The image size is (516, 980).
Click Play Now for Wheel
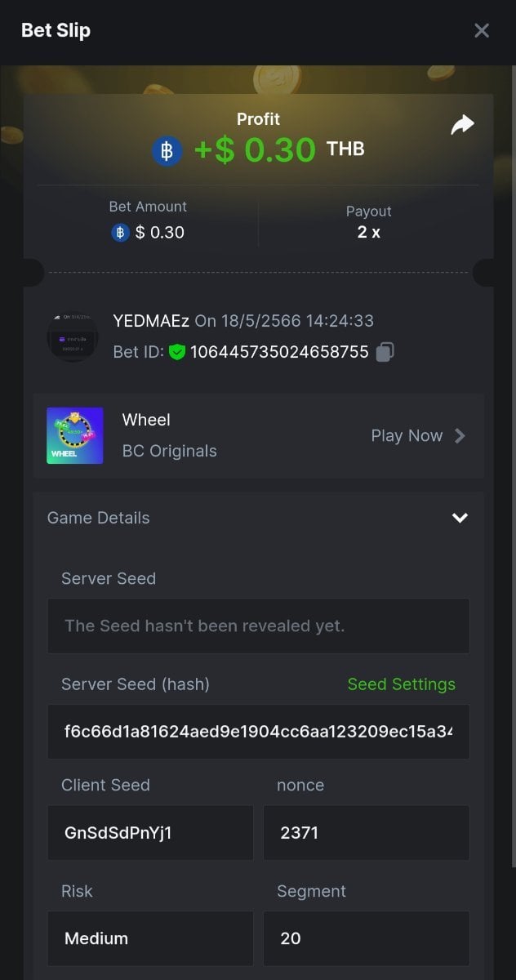coord(407,435)
